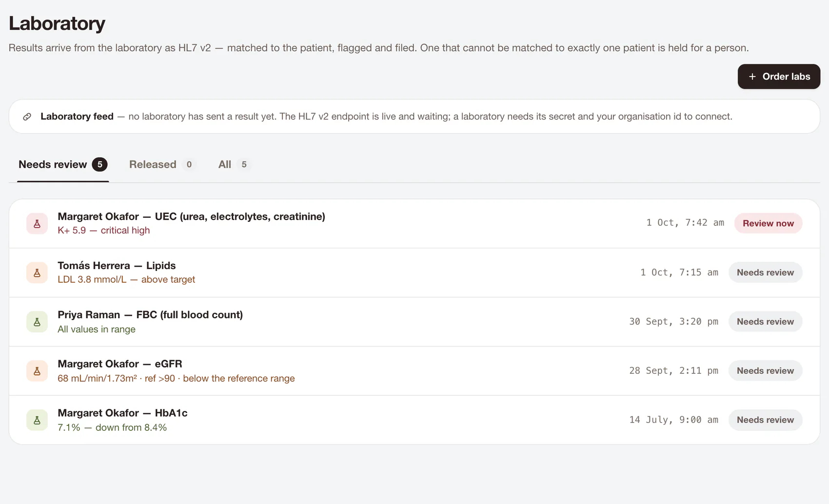Click the '14 July, 9:00 am' timestamp
Screen dimensions: 829x504
point(673,420)
